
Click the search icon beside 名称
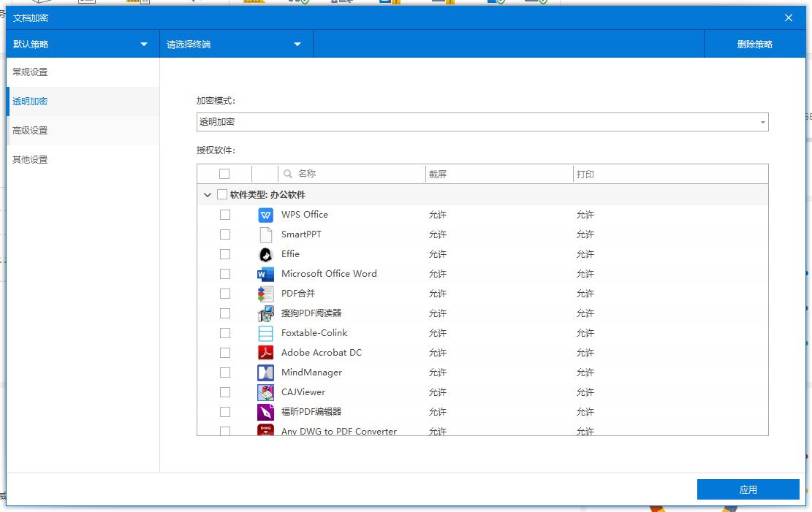[x=288, y=174]
